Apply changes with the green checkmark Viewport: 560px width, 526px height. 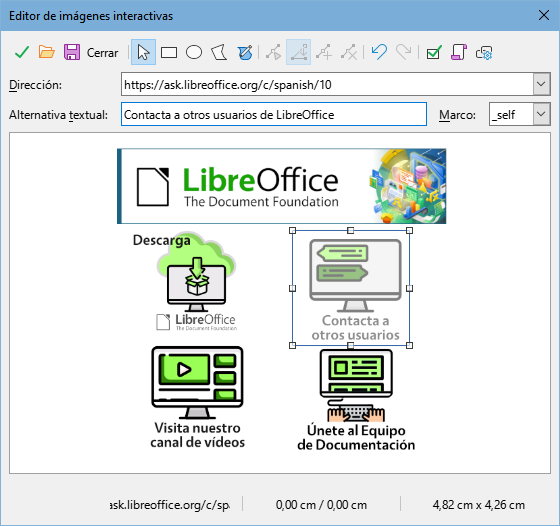click(x=22, y=52)
